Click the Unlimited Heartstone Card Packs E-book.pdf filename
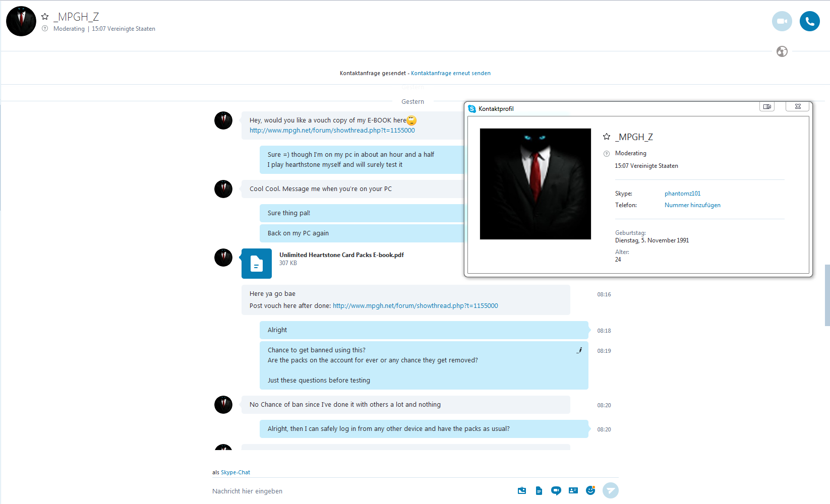This screenshot has width=830, height=504. point(341,255)
